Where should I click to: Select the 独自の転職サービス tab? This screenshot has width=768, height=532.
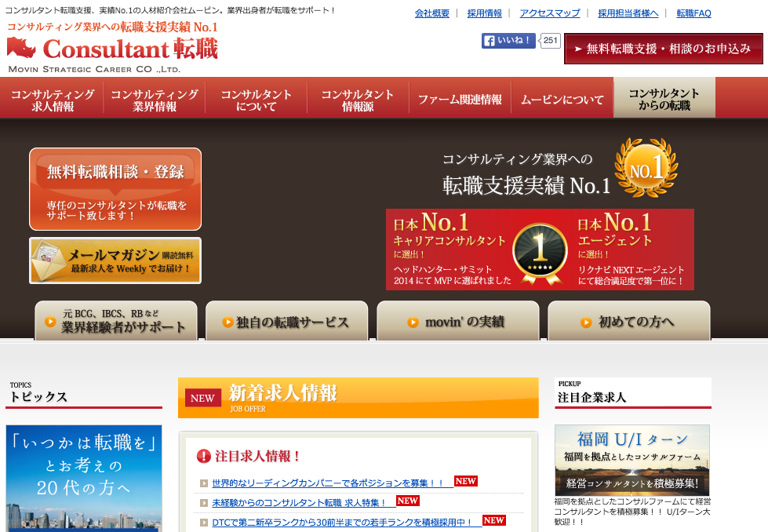(286, 322)
